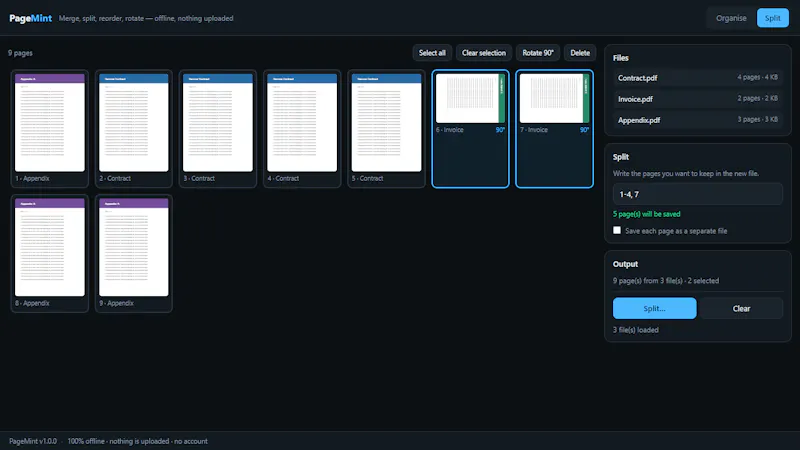The height and width of the screenshot is (450, 800).
Task: Click the '100% offline' footer text
Action: click(x=86, y=441)
